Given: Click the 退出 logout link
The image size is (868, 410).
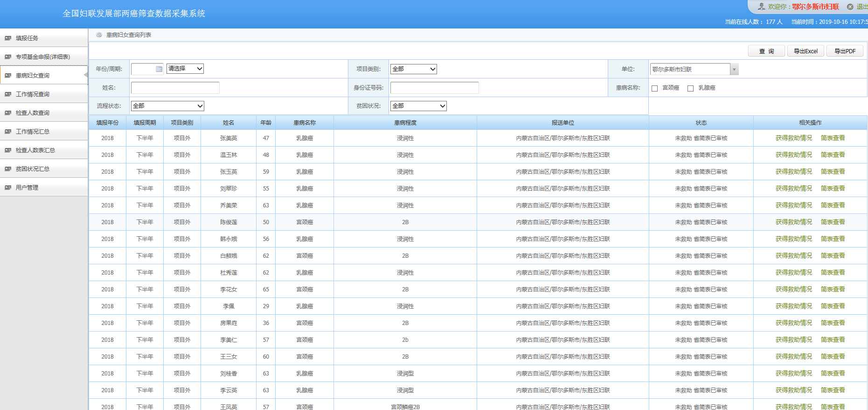Looking at the screenshot, I should click(862, 7).
